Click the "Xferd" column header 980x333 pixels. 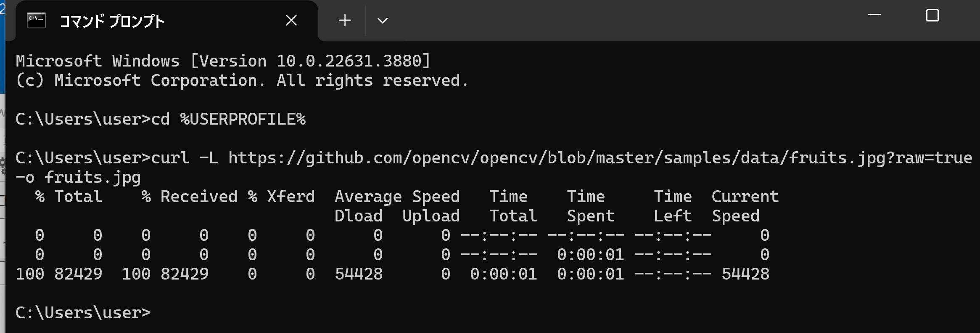pos(291,197)
